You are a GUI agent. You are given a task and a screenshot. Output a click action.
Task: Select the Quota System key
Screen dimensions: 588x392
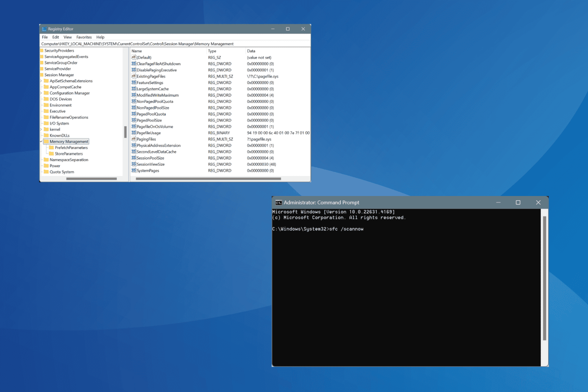pos(62,172)
